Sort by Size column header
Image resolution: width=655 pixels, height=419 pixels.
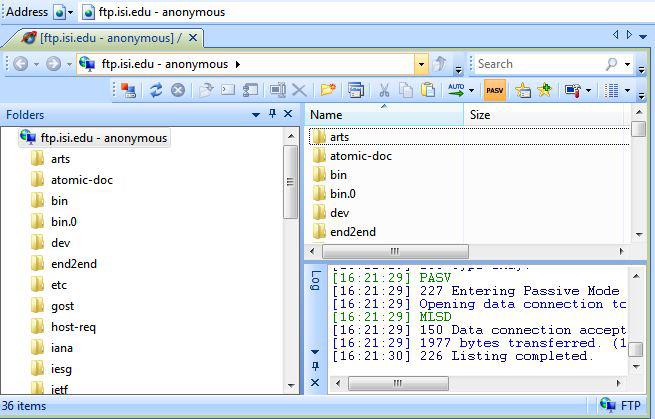click(543, 115)
